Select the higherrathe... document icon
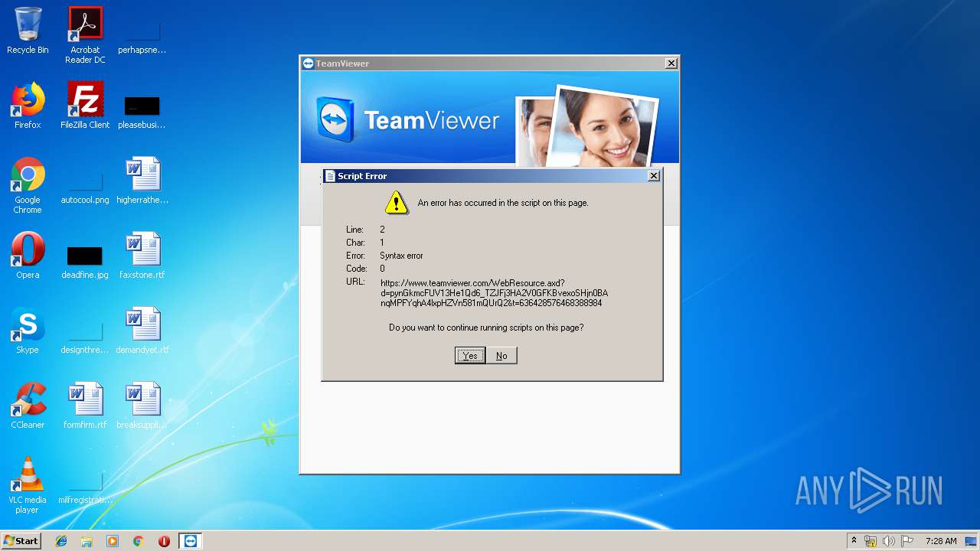The height and width of the screenshot is (551, 980). tap(142, 181)
